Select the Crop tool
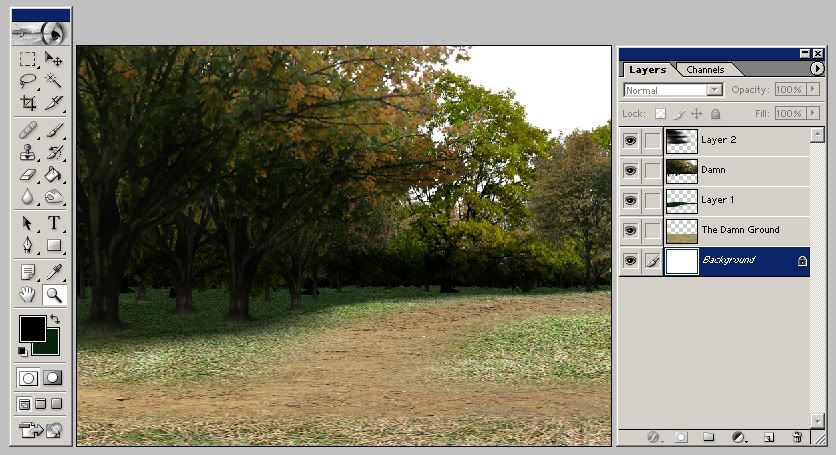 click(x=28, y=103)
